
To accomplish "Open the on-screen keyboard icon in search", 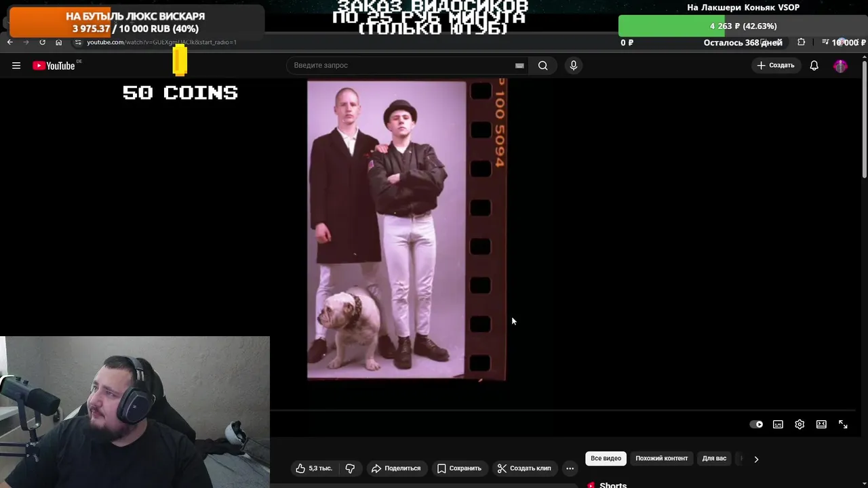I will (x=519, y=66).
